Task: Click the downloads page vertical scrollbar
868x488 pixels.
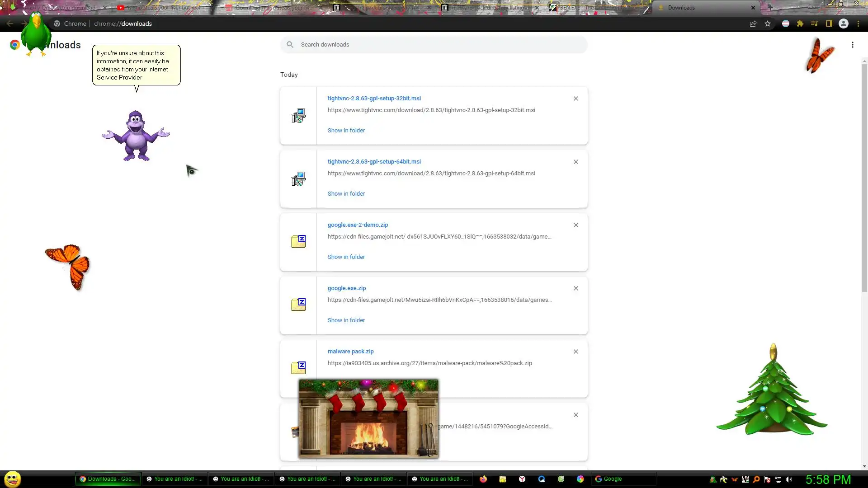Action: 864,181
